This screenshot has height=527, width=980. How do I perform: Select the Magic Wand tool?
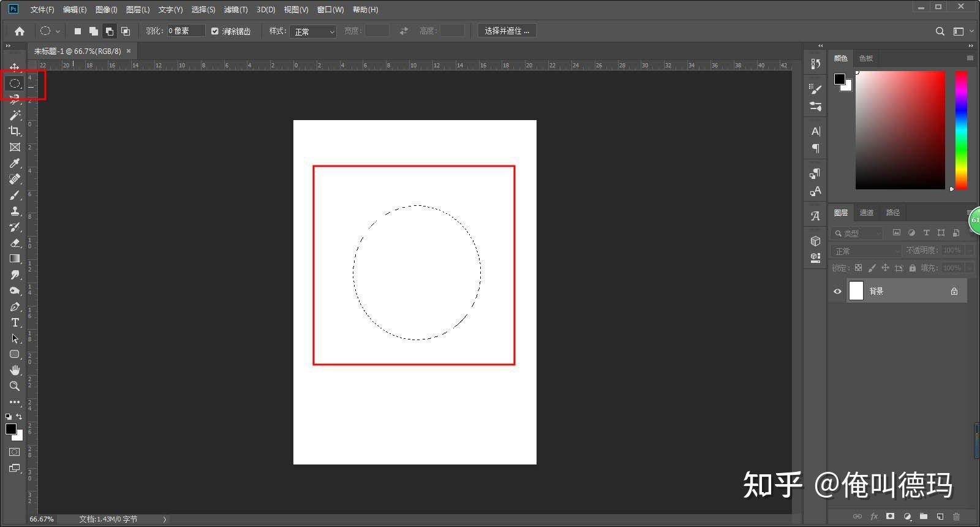15,115
